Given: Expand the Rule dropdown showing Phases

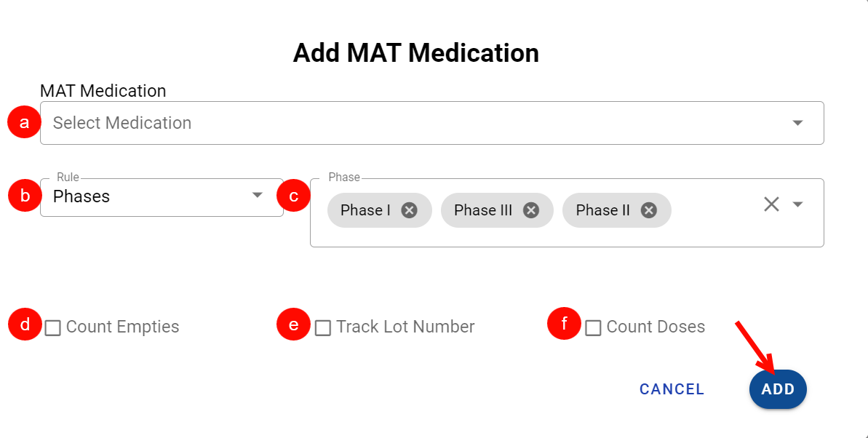Looking at the screenshot, I should (257, 196).
